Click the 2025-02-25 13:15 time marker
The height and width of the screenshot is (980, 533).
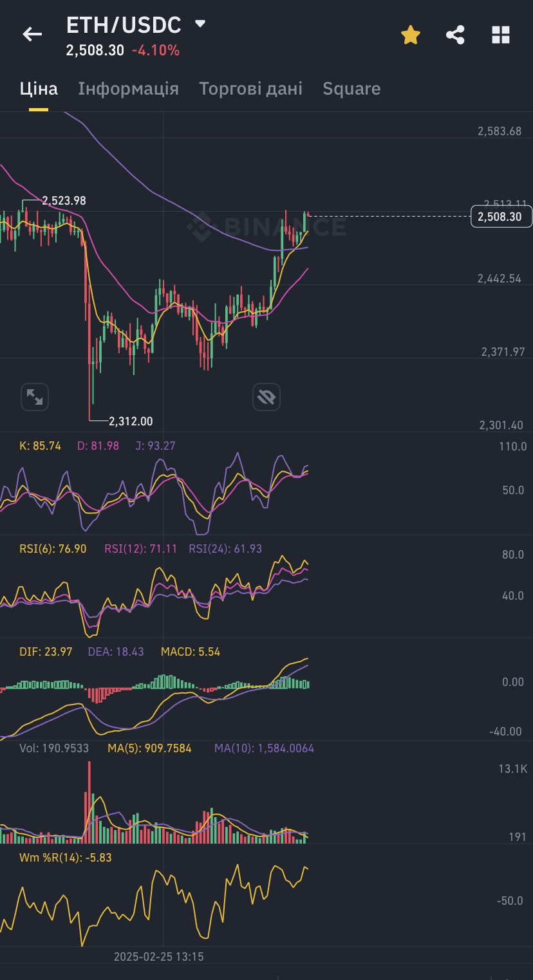coord(158,957)
